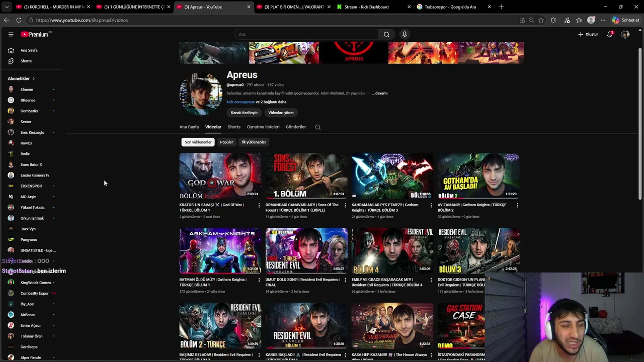The image size is (644, 362).
Task: Open options menu for God Of War video
Action: point(259,205)
